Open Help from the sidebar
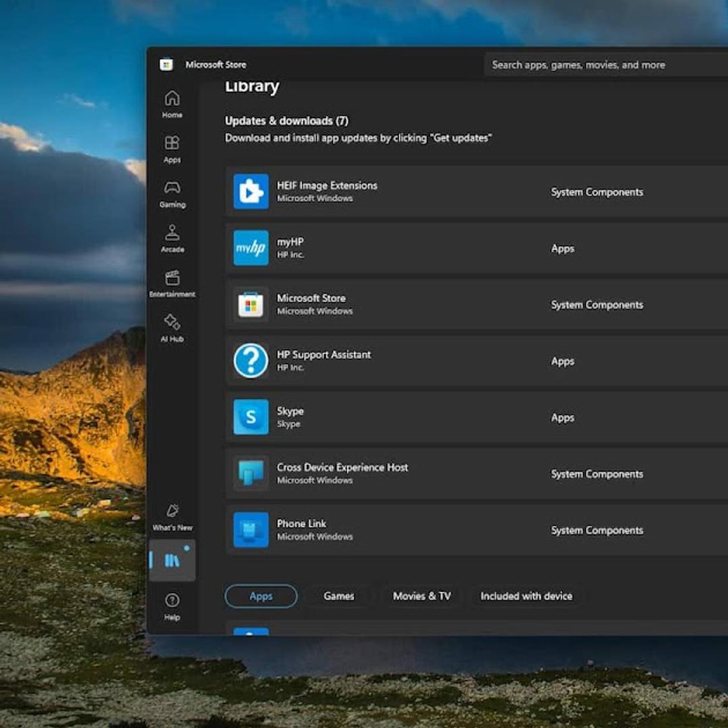This screenshot has width=728, height=728. coord(172,606)
